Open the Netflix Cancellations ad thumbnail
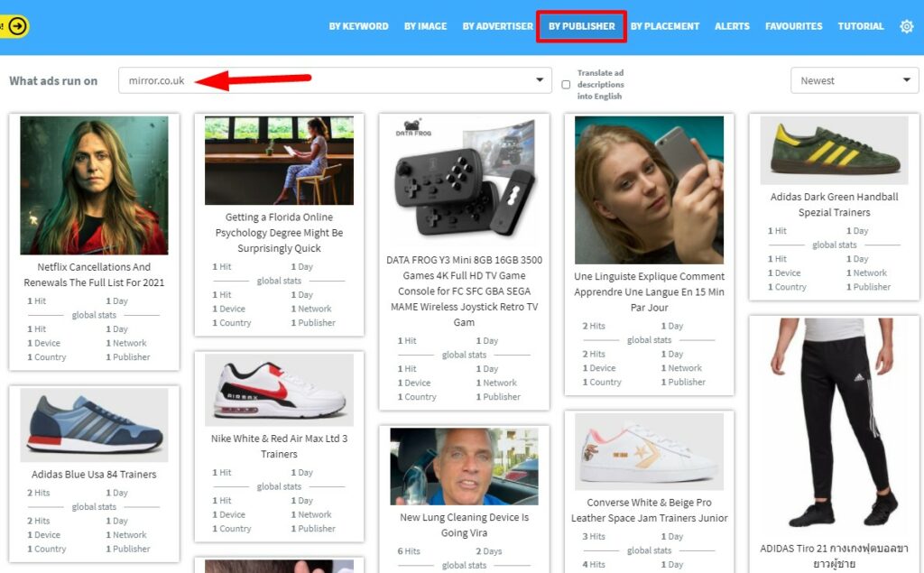 click(x=94, y=185)
